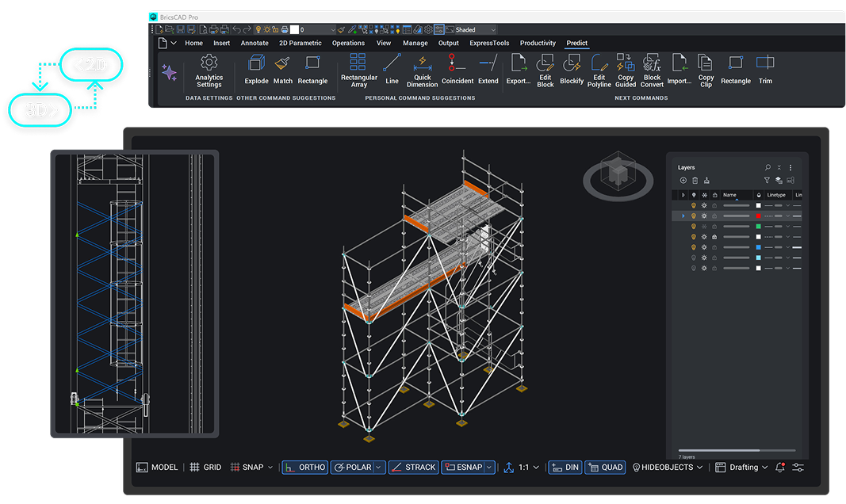Open the Edit Block command
The width and height of the screenshot is (846, 504).
point(545,71)
